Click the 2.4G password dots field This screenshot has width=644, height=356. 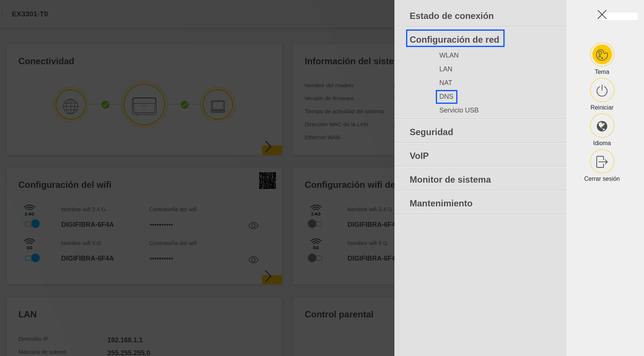(x=161, y=225)
